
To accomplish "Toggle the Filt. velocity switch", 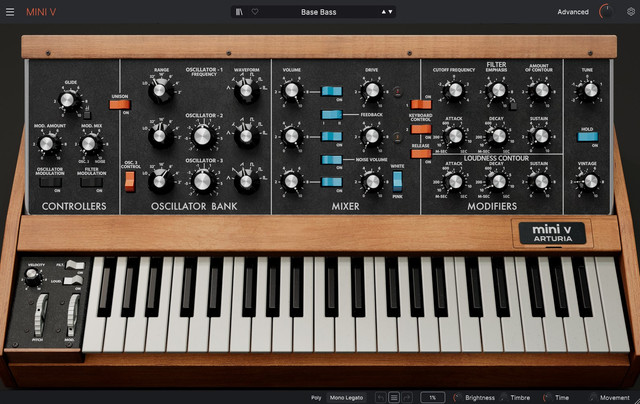I will pos(75,265).
